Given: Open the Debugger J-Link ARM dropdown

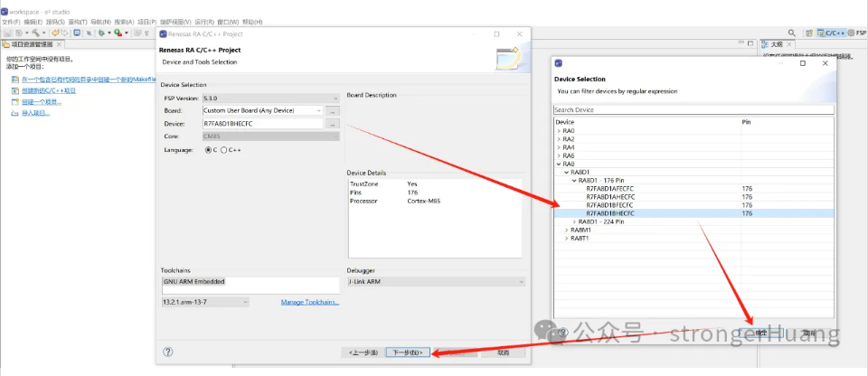Looking at the screenshot, I should click(x=436, y=282).
